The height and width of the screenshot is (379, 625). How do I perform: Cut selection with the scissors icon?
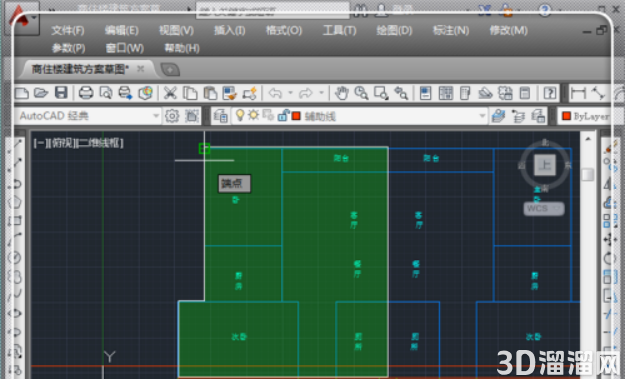(x=170, y=93)
